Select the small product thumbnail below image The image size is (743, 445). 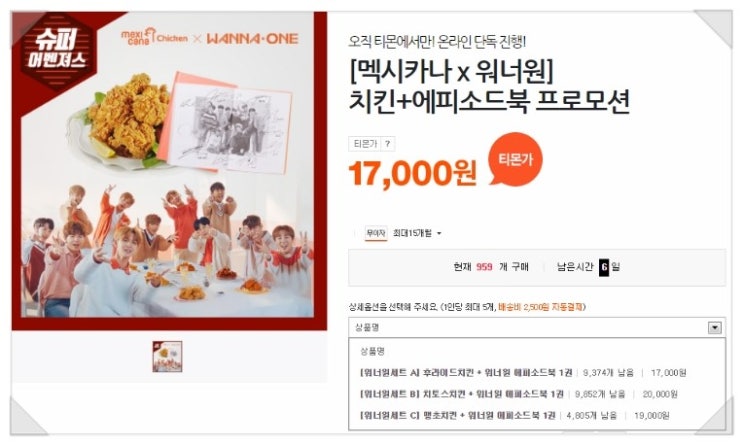click(167, 356)
